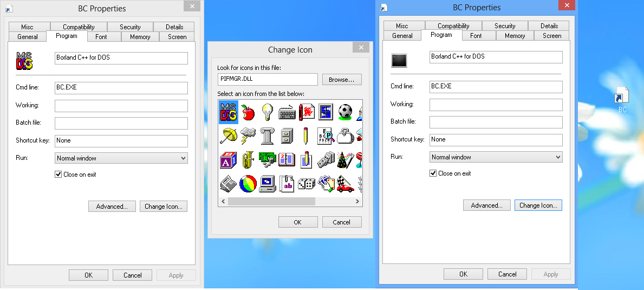Click Shortcut key field in console-icon Properties window
This screenshot has width=644, height=290.
(x=496, y=140)
